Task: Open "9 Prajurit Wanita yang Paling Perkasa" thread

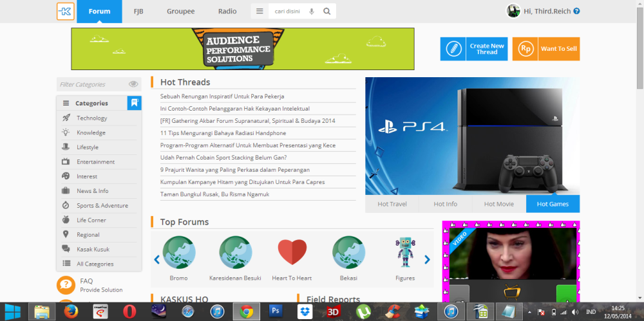Action: click(235, 170)
